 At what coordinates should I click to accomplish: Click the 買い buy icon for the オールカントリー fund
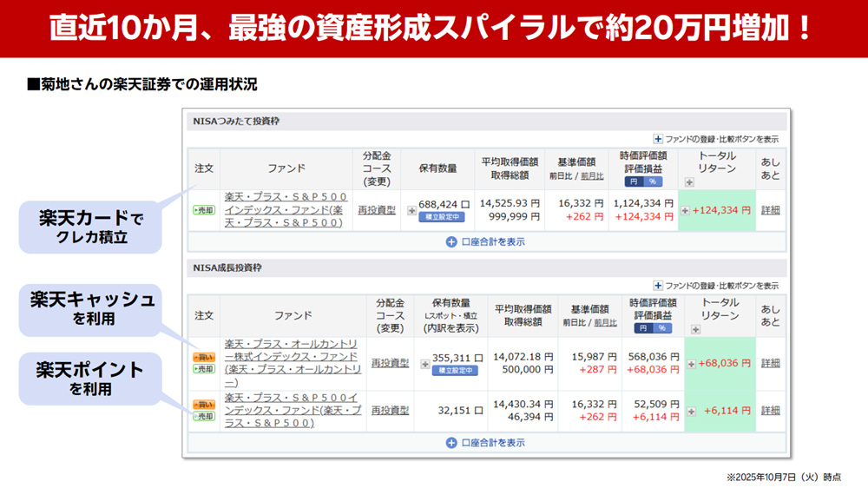click(204, 358)
